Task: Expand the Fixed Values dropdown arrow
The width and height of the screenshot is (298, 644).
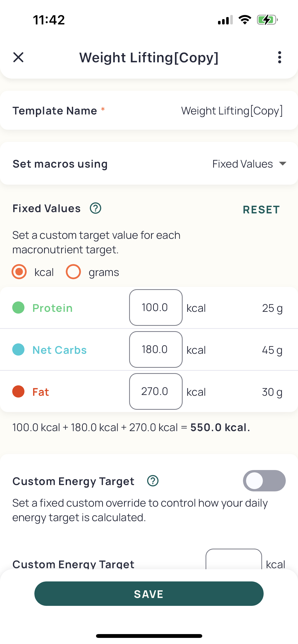Action: click(x=283, y=164)
